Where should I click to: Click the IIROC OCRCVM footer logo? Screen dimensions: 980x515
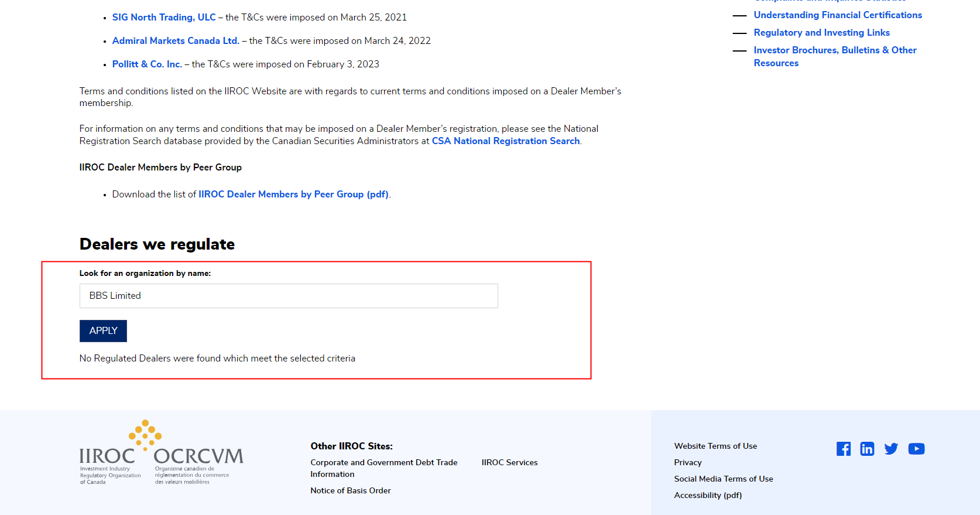pyautogui.click(x=162, y=452)
